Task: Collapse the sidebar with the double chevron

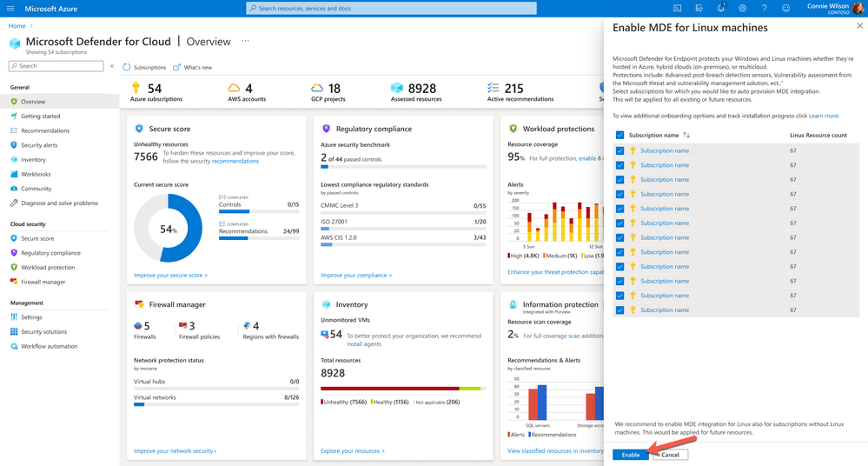Action: tap(112, 66)
